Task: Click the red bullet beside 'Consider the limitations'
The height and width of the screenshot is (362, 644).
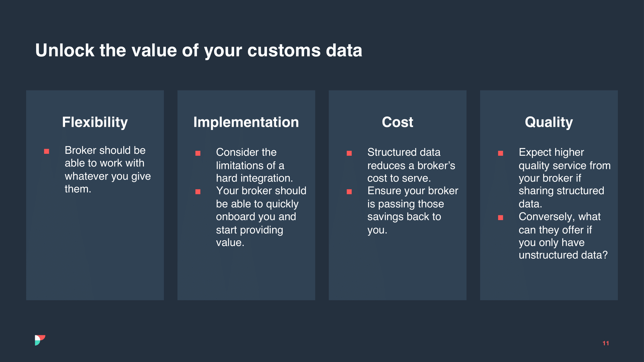Action: click(198, 153)
